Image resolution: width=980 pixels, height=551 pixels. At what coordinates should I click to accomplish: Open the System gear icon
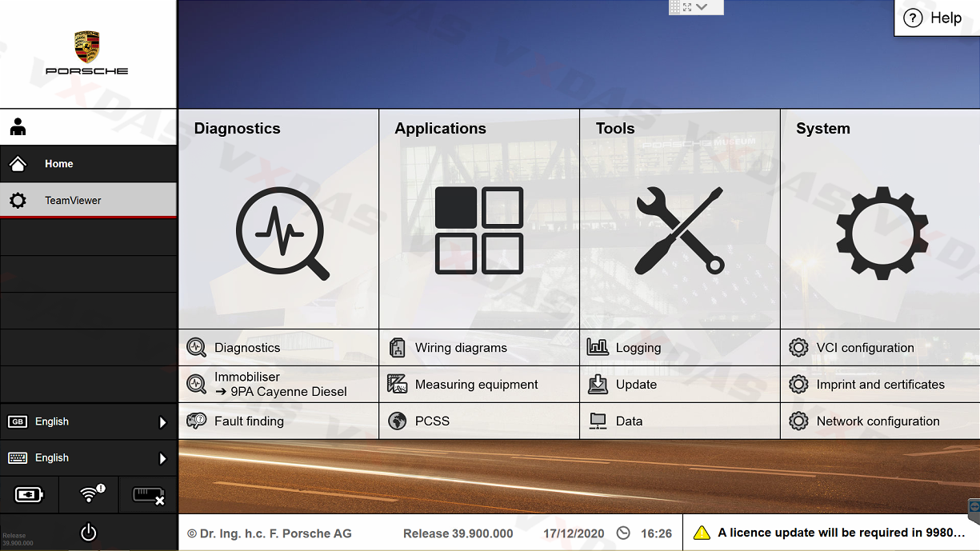coord(882,233)
